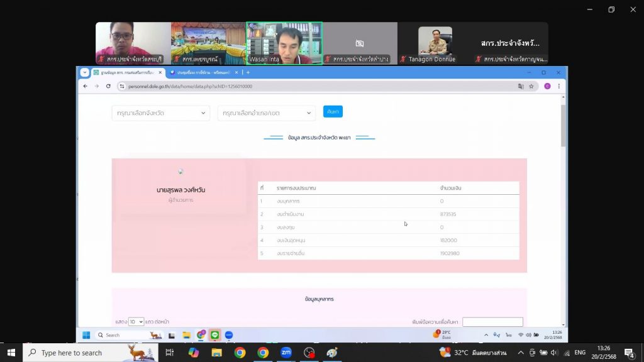Click the Windows Start button

[x=11, y=353]
